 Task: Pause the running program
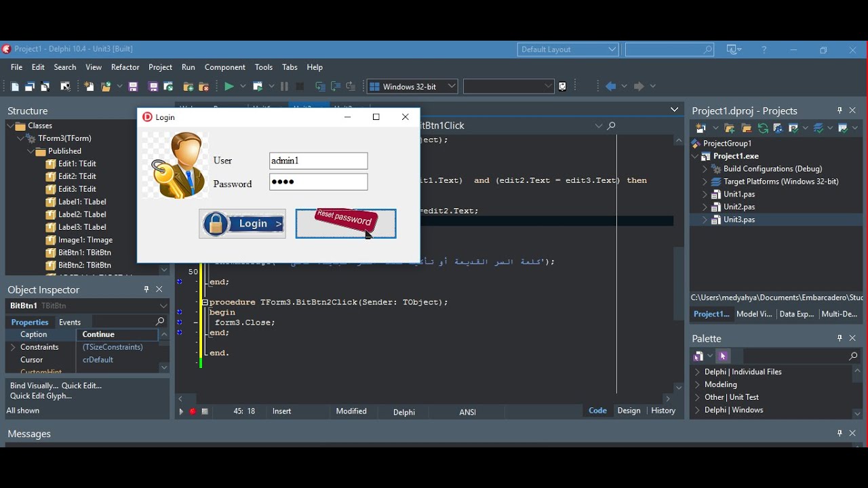pyautogui.click(x=285, y=87)
